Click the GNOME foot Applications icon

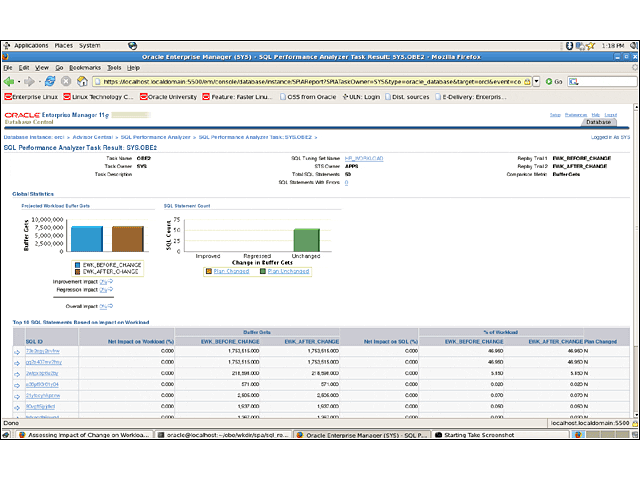coord(7,46)
